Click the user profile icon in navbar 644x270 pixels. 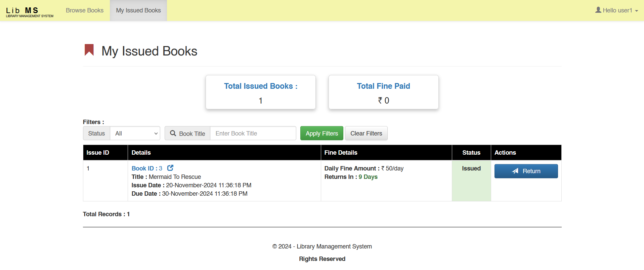tap(598, 10)
